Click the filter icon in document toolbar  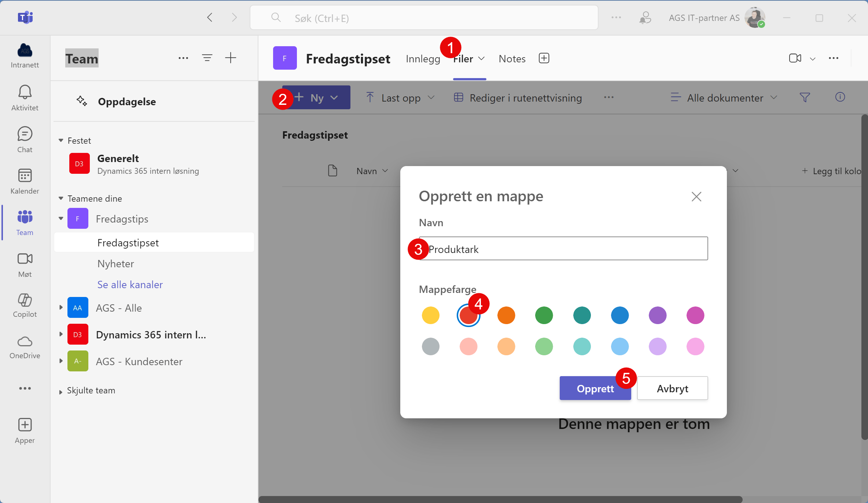point(806,97)
